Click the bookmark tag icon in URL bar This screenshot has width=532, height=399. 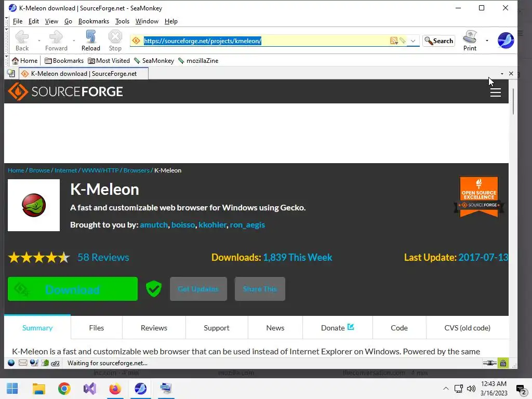click(x=403, y=41)
